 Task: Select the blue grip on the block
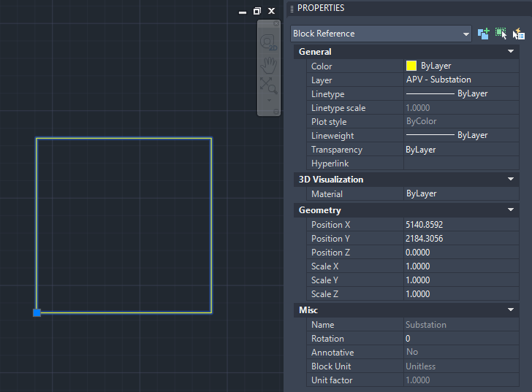37,312
